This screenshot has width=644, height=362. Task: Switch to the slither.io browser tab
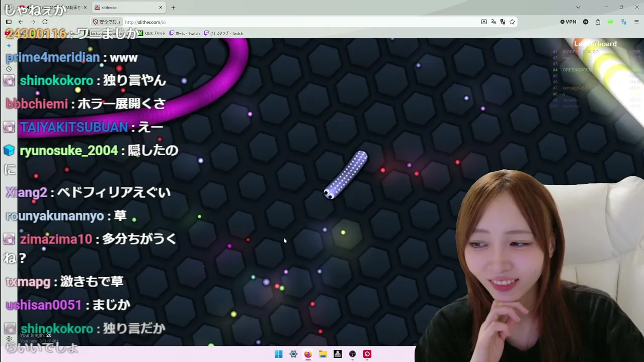128,8
